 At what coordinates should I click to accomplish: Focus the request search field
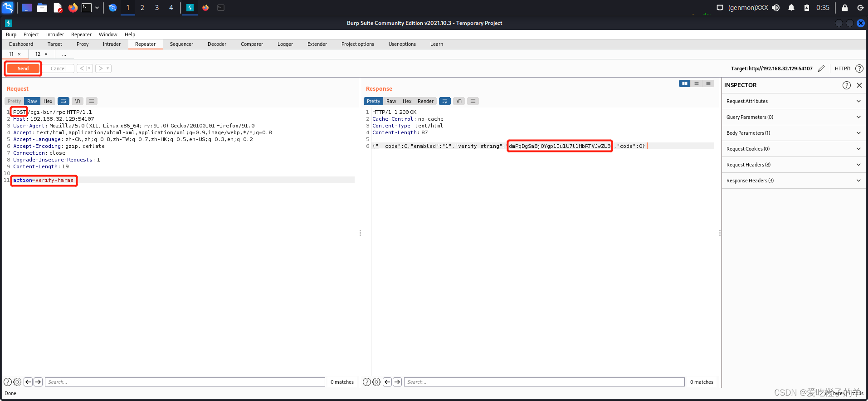coord(185,382)
